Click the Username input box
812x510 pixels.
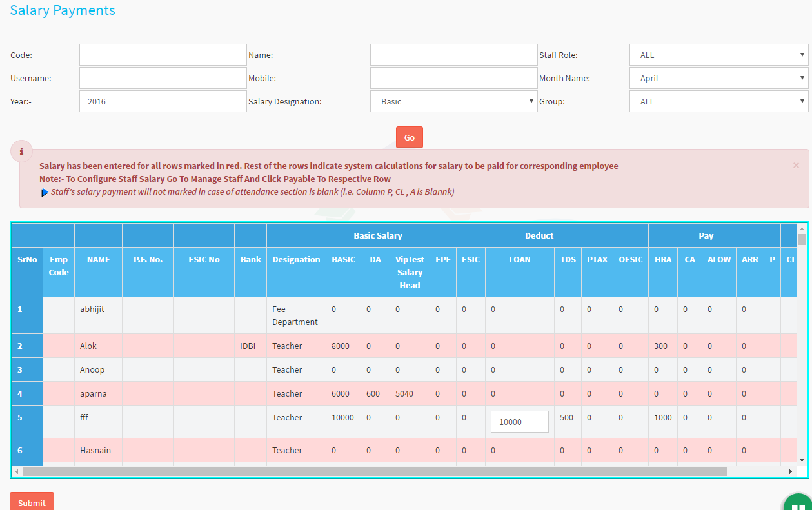pyautogui.click(x=163, y=79)
